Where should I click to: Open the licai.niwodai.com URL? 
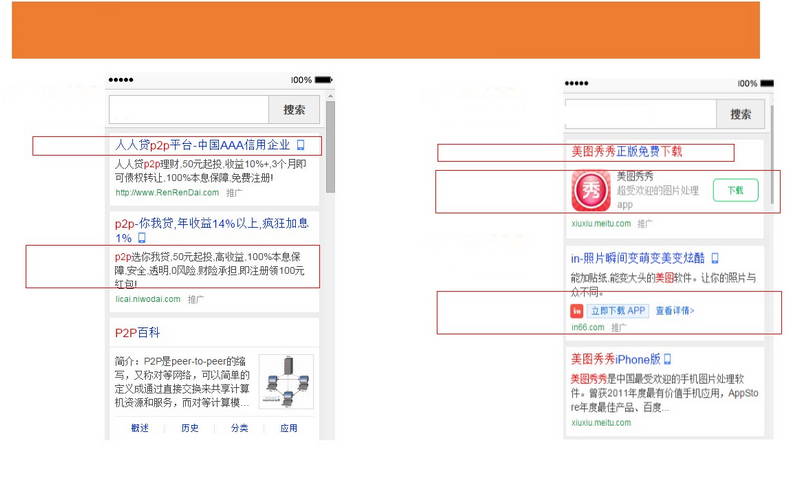(148, 299)
